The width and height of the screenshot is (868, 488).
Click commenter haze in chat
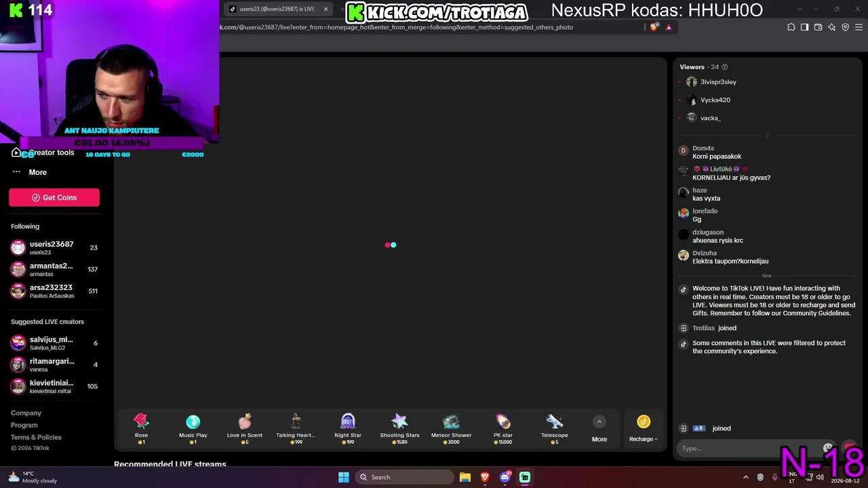point(700,190)
